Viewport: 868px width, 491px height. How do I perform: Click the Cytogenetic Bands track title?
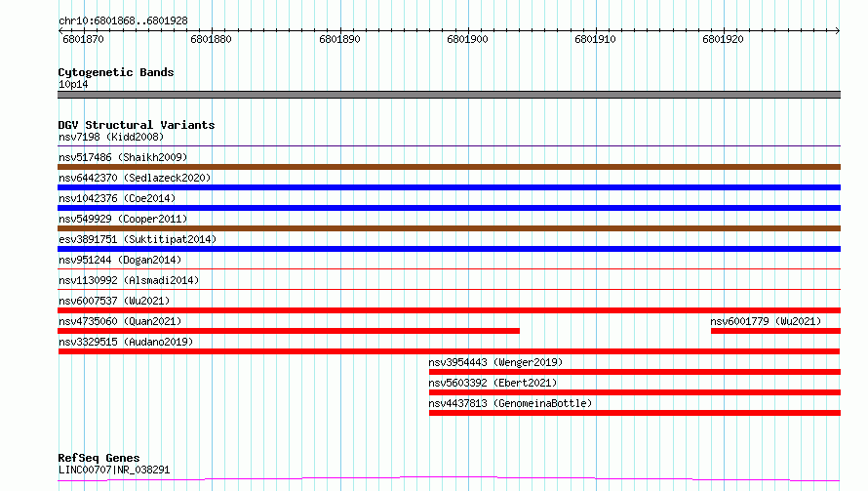point(116,72)
